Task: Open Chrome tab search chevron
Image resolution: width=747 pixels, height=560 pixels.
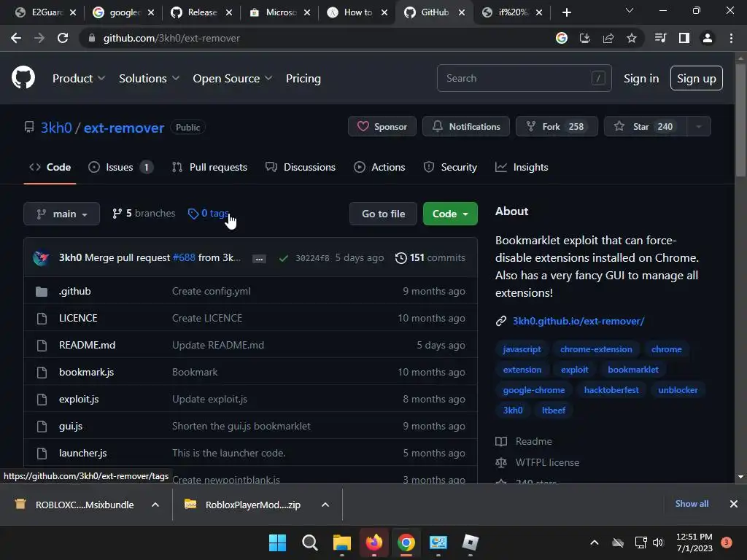Action: point(630,11)
